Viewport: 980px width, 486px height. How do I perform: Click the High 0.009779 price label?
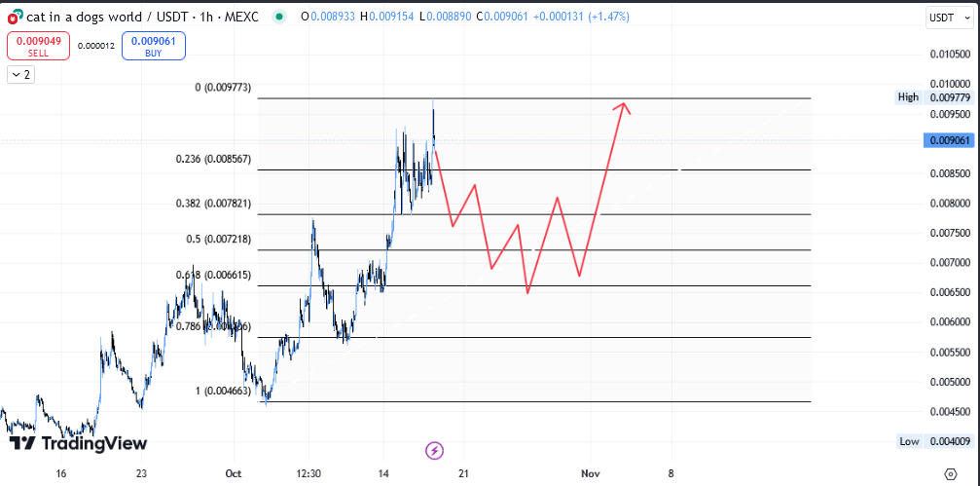click(x=933, y=97)
